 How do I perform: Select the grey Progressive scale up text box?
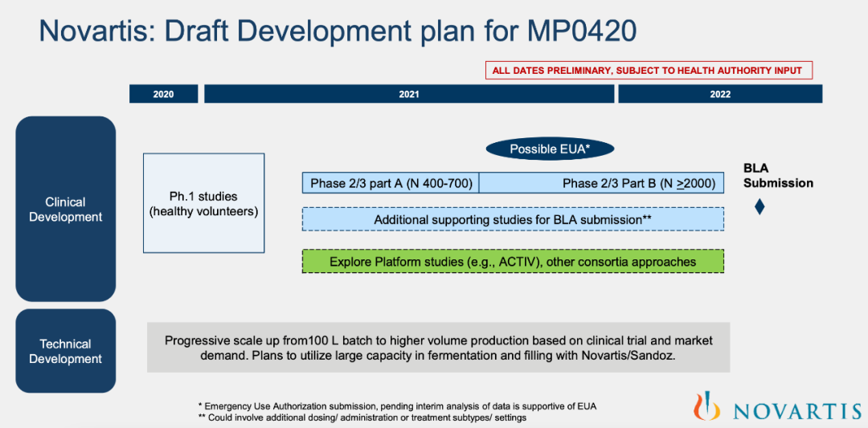pos(439,347)
